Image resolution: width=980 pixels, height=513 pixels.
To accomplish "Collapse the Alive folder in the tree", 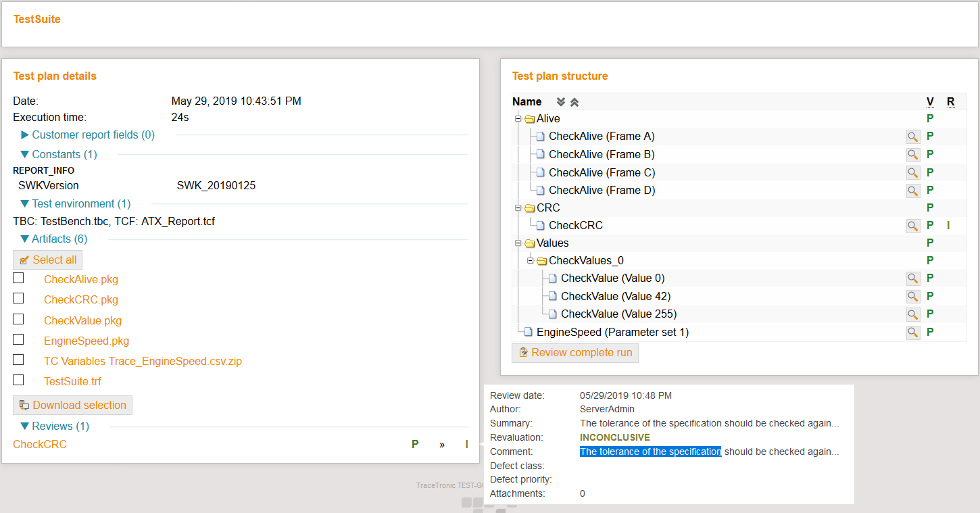I will [516, 118].
